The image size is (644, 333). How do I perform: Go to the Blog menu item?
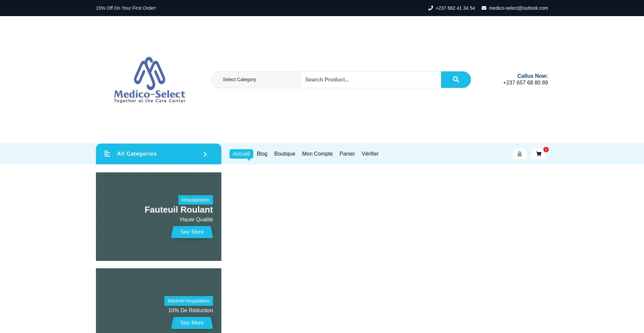click(262, 154)
